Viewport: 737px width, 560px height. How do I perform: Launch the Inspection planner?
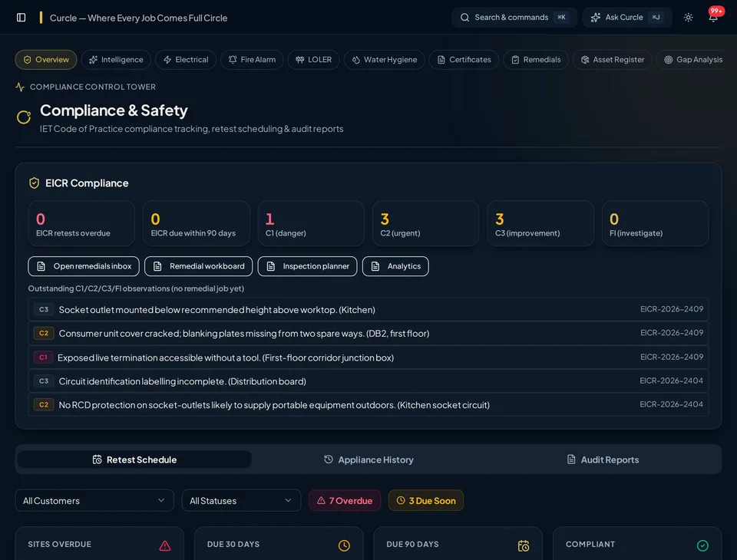point(307,266)
